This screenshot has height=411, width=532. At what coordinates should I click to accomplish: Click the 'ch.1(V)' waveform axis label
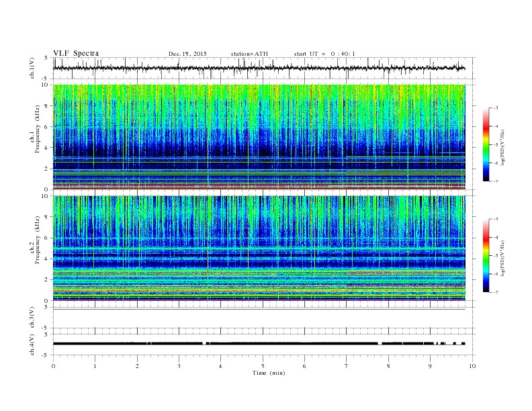click(32, 68)
